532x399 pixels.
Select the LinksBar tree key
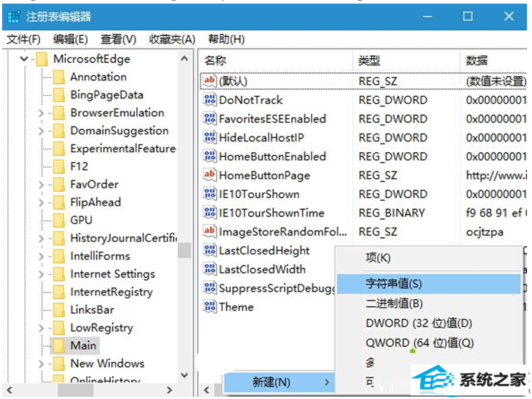(92, 310)
